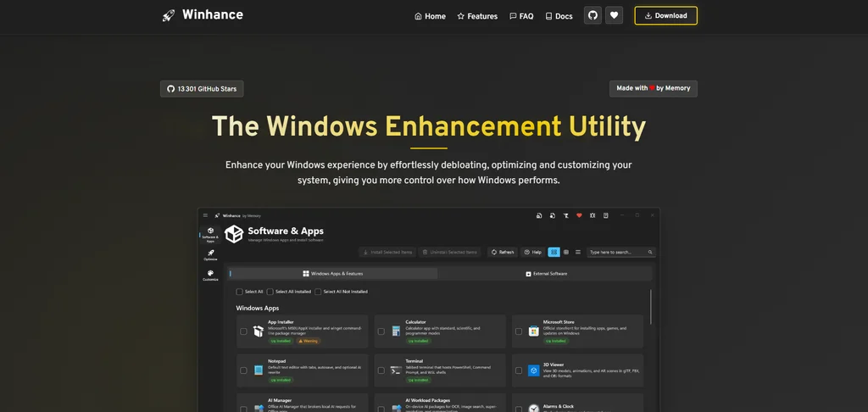Tick the Notepad checkbox

[x=243, y=370]
